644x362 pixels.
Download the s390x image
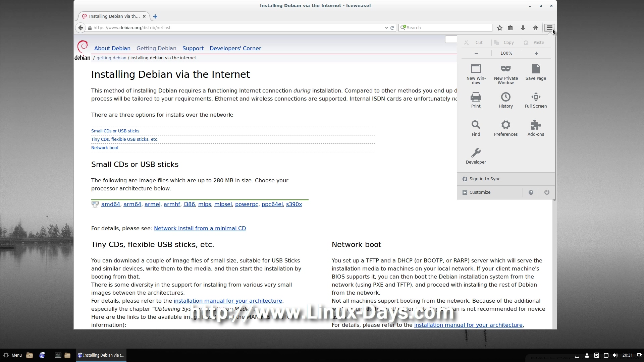(294, 204)
